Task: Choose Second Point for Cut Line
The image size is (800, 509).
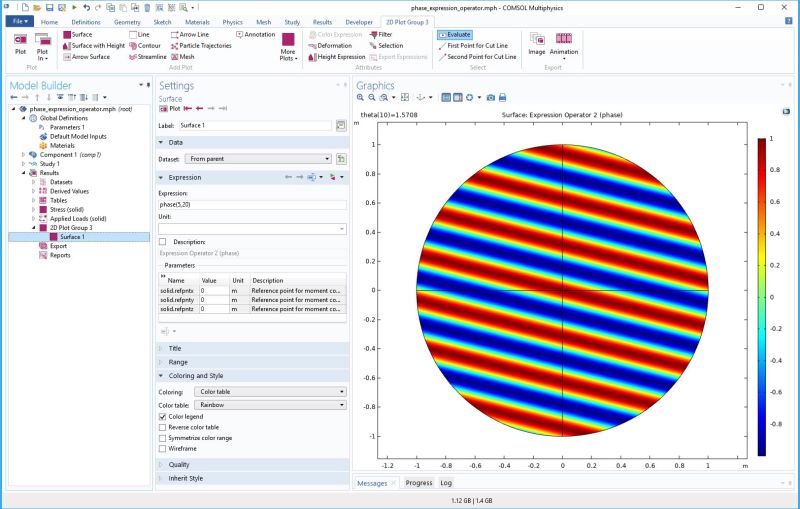Action: click(477, 57)
